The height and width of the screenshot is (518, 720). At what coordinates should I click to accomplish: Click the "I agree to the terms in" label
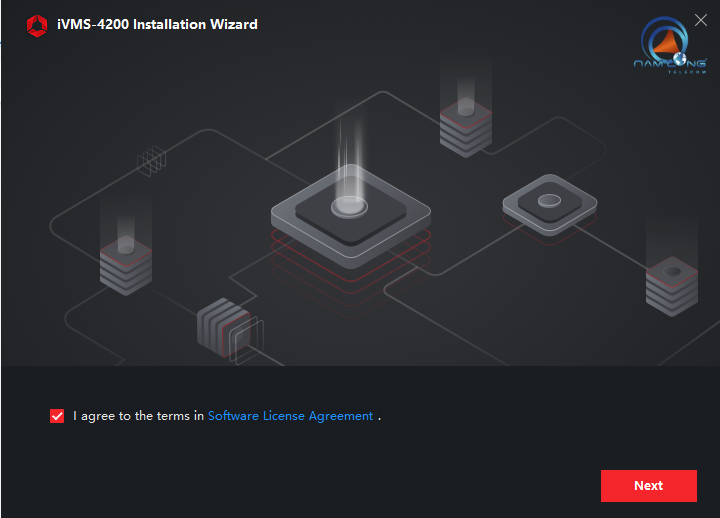138,416
